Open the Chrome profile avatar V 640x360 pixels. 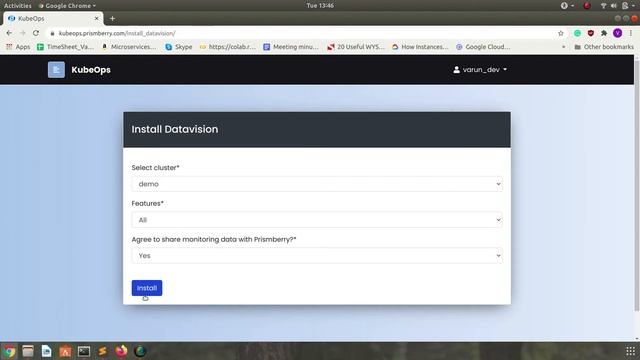pyautogui.click(x=618, y=33)
